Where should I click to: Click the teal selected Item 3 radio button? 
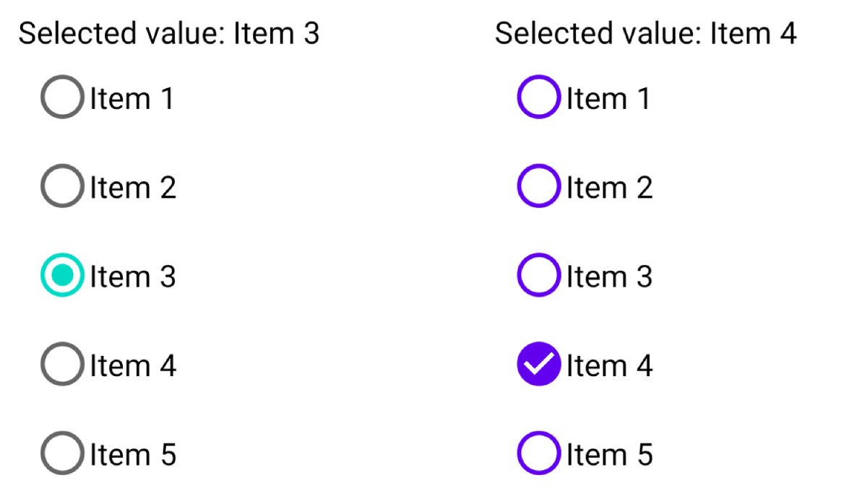(x=63, y=276)
